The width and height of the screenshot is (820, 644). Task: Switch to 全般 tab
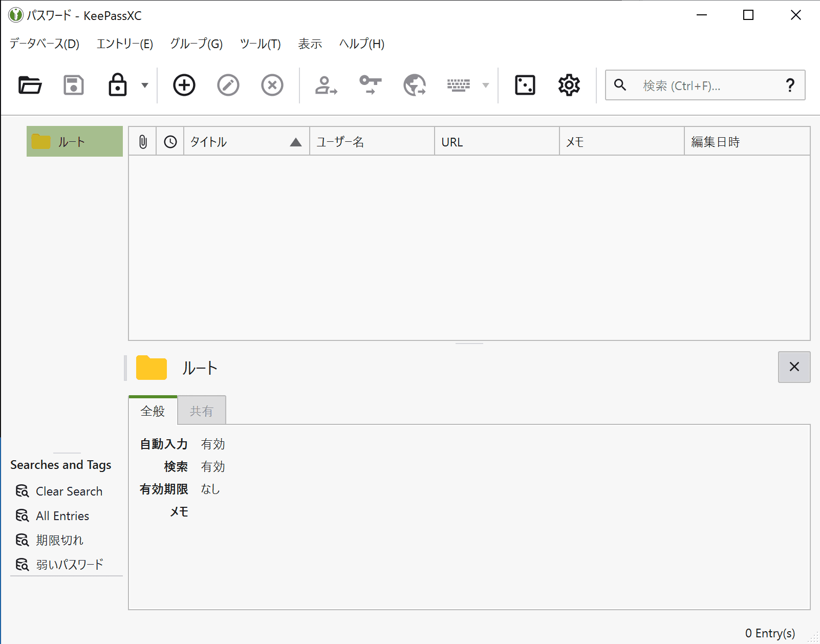[x=153, y=411]
